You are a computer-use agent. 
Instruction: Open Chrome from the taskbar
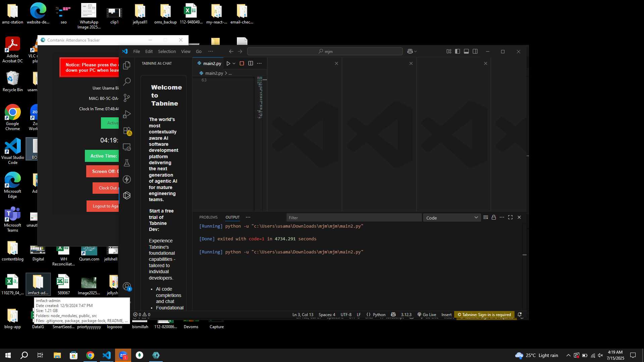tap(90, 355)
